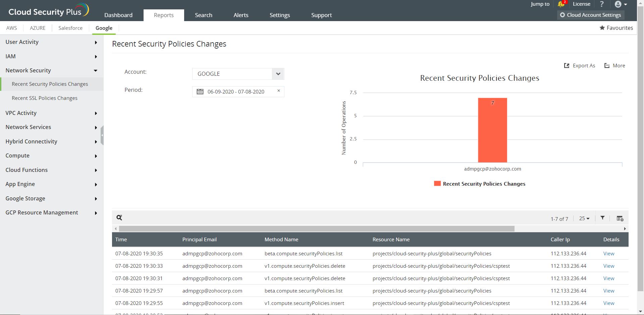This screenshot has width=644, height=315.
Task: Open the table filter funnel icon
Action: 602,218
